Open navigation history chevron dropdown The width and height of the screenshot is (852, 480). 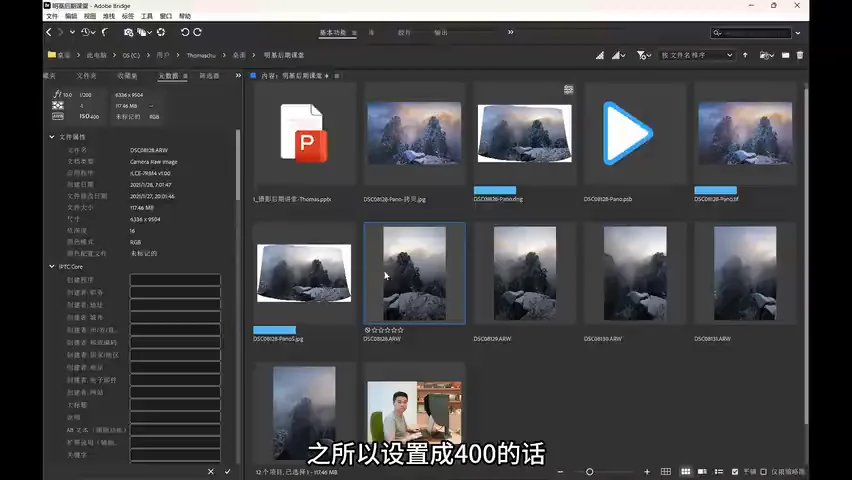(72, 33)
